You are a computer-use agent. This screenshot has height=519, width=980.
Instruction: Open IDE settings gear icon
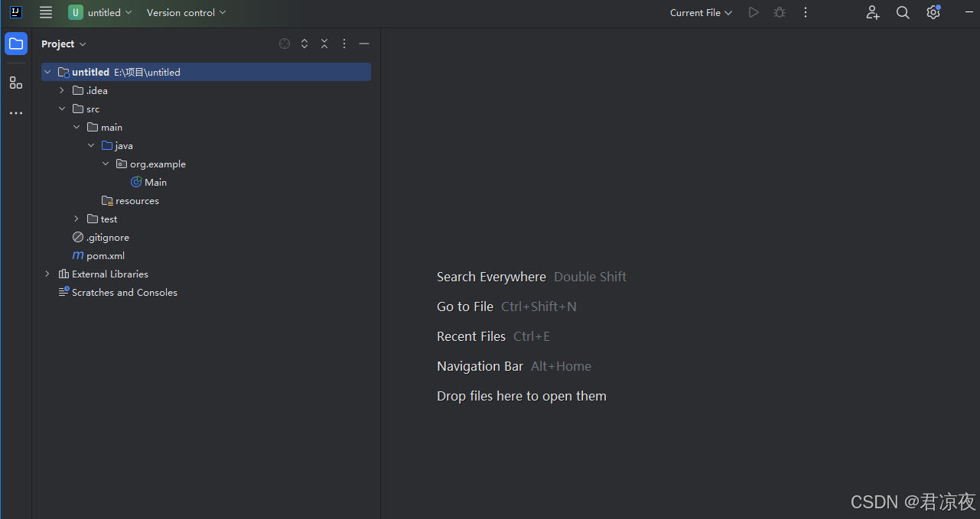(933, 12)
